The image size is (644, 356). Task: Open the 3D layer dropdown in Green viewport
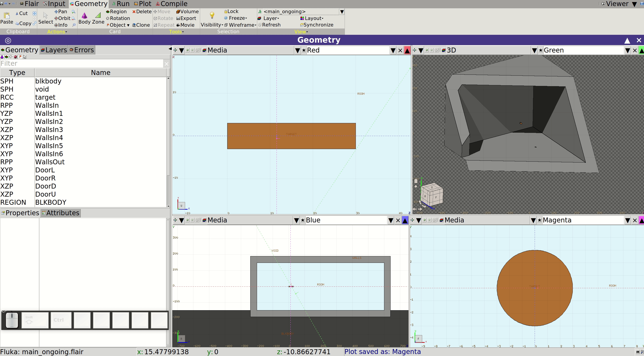(x=534, y=50)
